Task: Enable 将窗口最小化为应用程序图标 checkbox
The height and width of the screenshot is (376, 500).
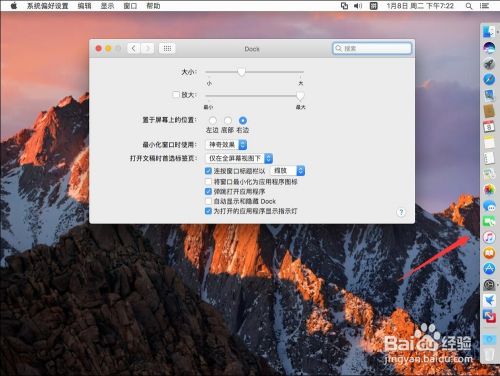Action: point(208,182)
